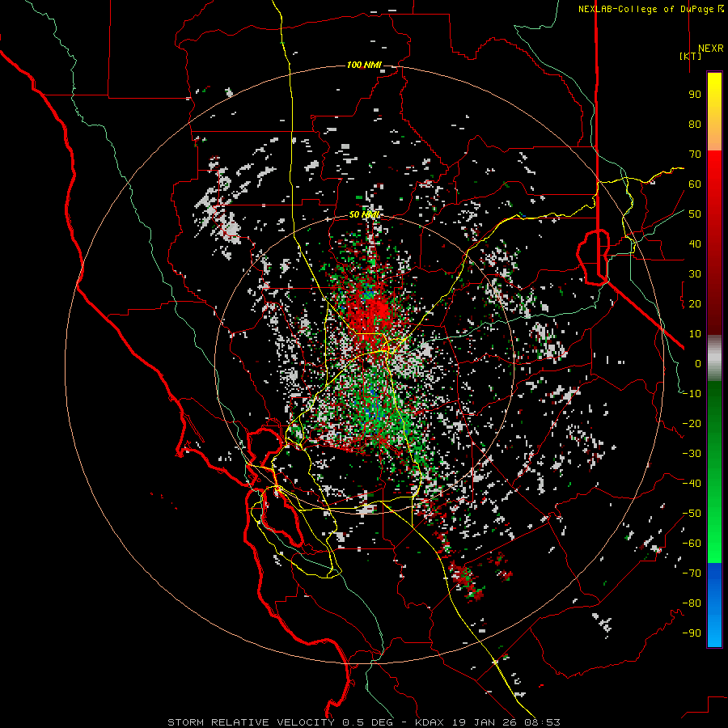Image resolution: width=728 pixels, height=728 pixels.
Task: Click the 90 value on the velocity scale
Action: 695,95
